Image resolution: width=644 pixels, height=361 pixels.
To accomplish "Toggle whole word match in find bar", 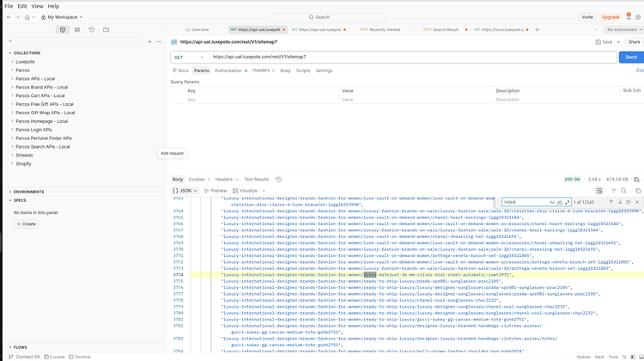I will [x=559, y=202].
